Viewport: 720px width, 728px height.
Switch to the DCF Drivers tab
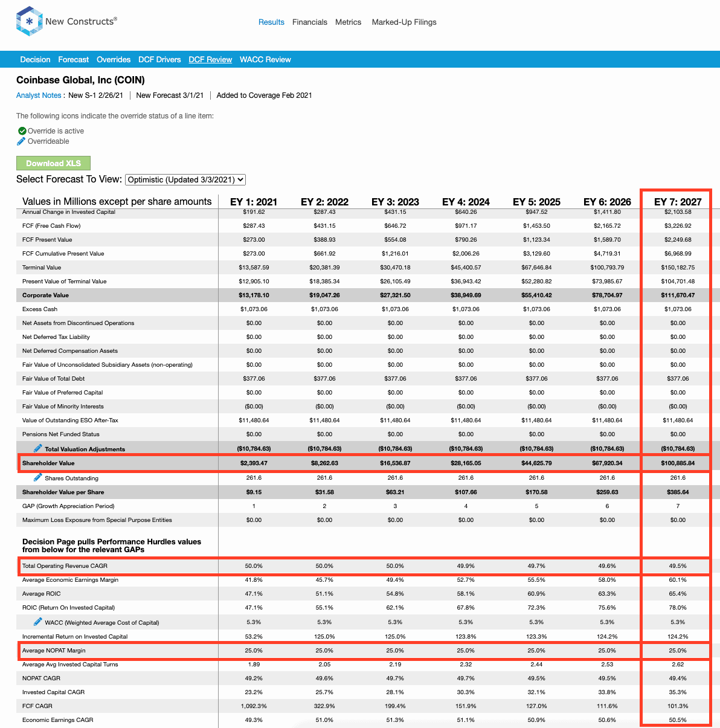[159, 60]
